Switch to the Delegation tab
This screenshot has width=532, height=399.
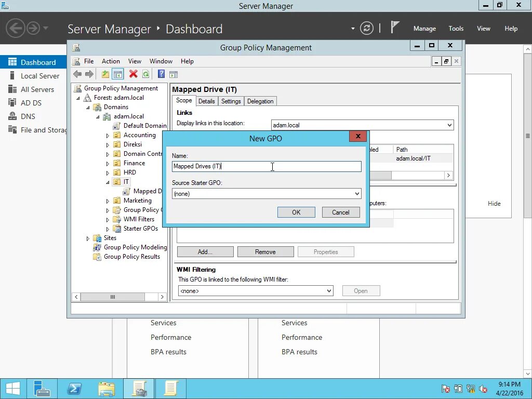coord(260,101)
